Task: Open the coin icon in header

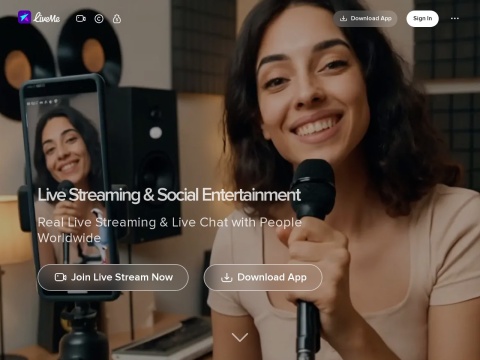Action: coord(99,19)
